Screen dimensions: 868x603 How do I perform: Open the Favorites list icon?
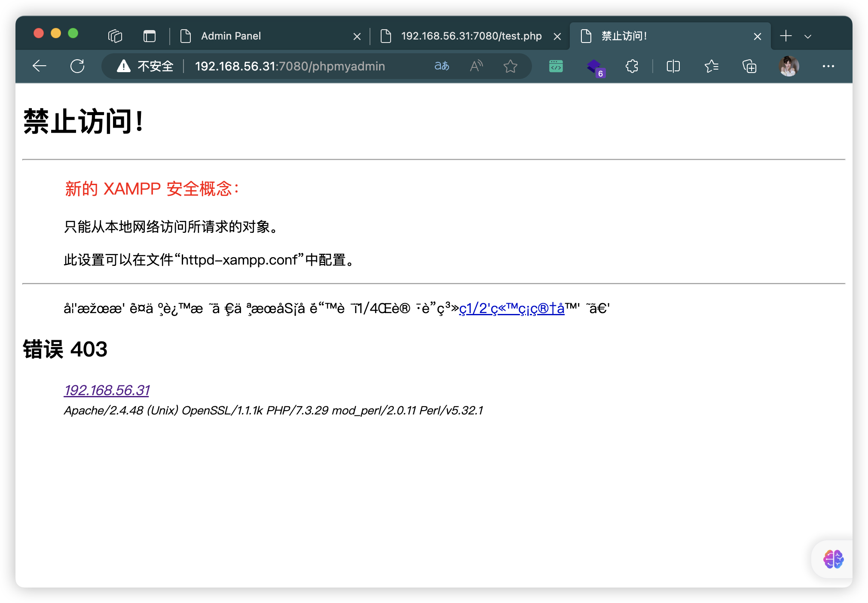pyautogui.click(x=712, y=66)
